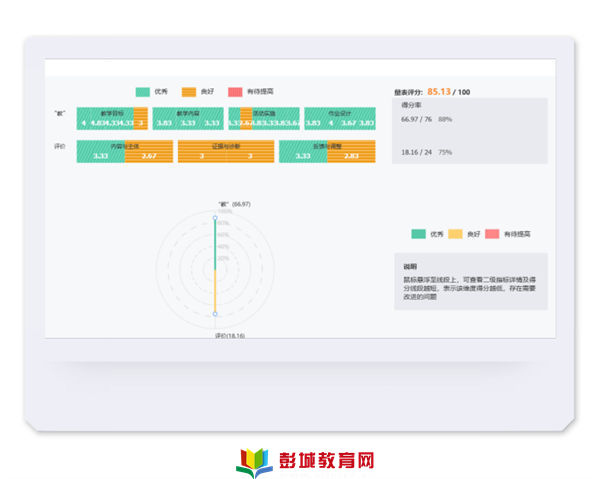Click the 说明 heading in the note box
This screenshot has height=479, width=600.
click(x=410, y=267)
